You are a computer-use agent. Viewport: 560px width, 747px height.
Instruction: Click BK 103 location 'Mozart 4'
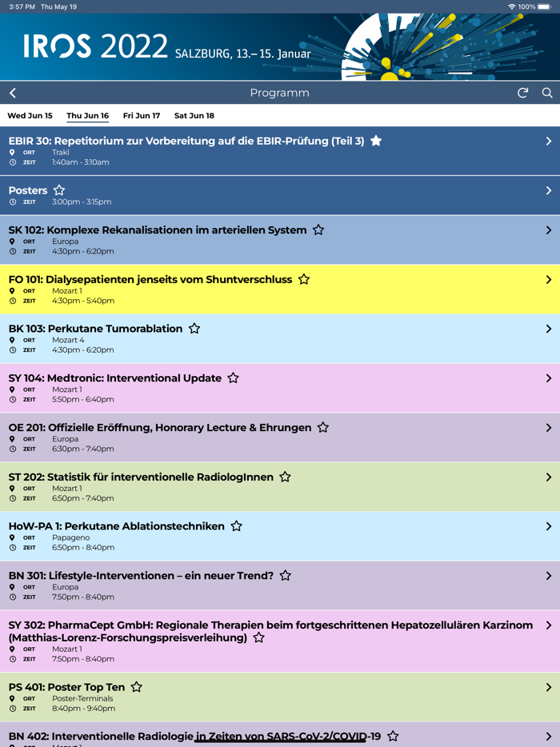pyautogui.click(x=68, y=340)
